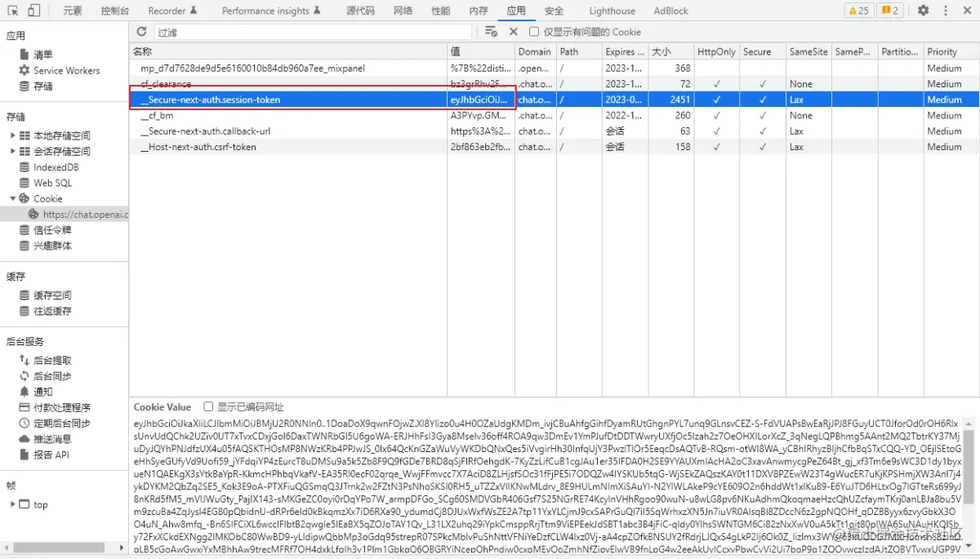Viewport: 980px width, 559px height.
Task: Click the sidebar horizontal scrollbar
Action: pos(57,548)
